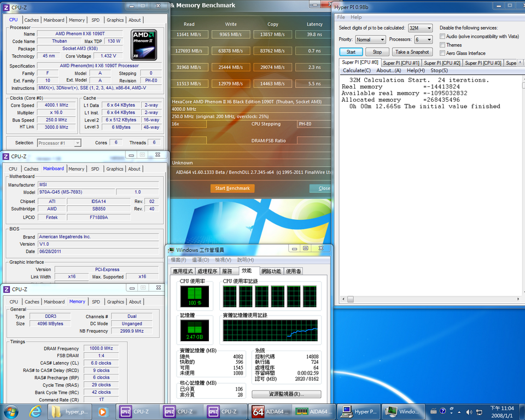The image size is (525, 420).
Task: Click the Super PI tab strip scroll arrow
Action: pos(520,62)
